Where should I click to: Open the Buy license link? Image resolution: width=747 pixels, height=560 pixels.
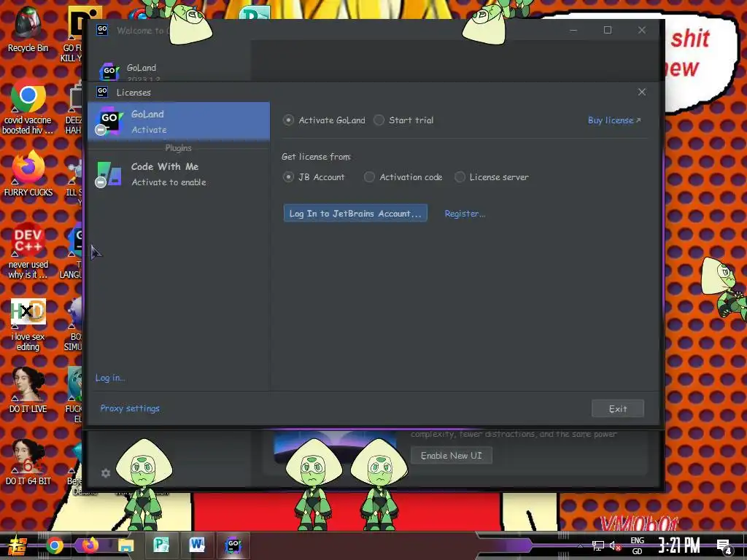(x=614, y=120)
